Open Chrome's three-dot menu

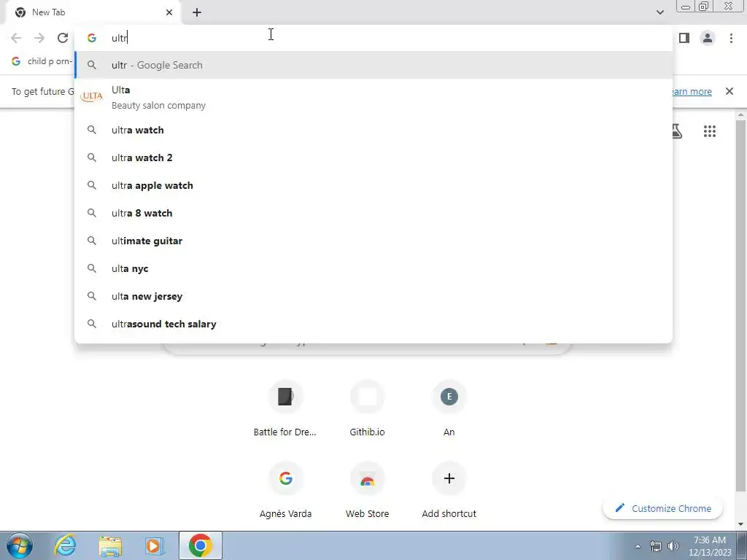[x=731, y=38]
